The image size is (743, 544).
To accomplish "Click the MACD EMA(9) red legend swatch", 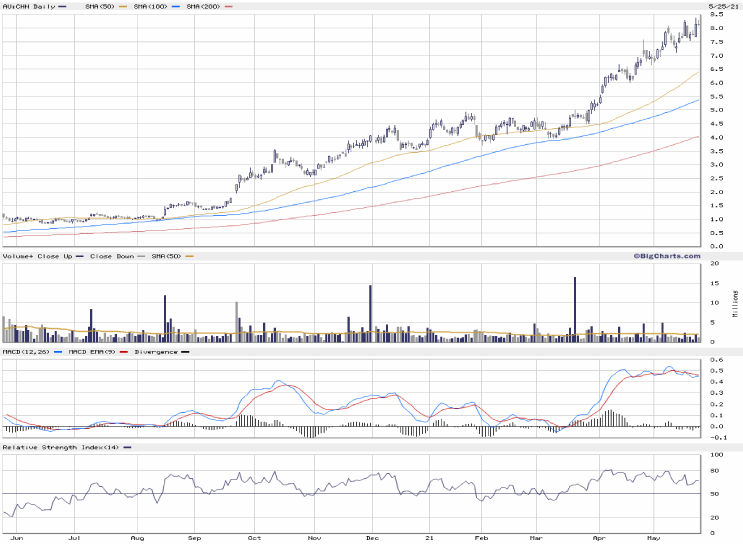I will click(123, 351).
